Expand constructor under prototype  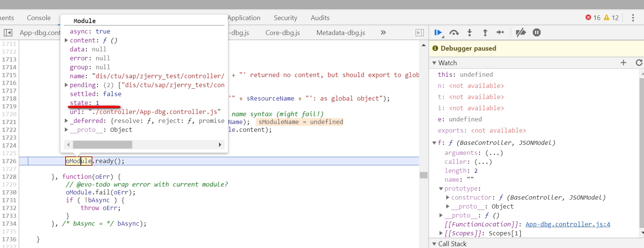pyautogui.click(x=448, y=197)
